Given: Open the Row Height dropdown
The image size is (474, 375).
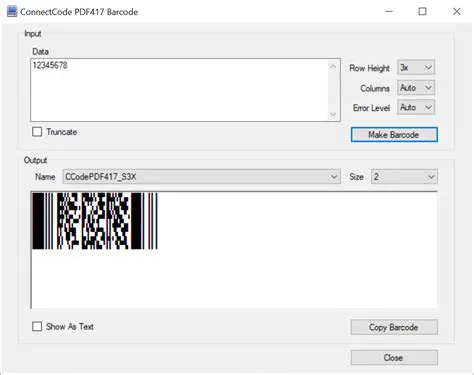Looking at the screenshot, I should pyautogui.click(x=416, y=68).
